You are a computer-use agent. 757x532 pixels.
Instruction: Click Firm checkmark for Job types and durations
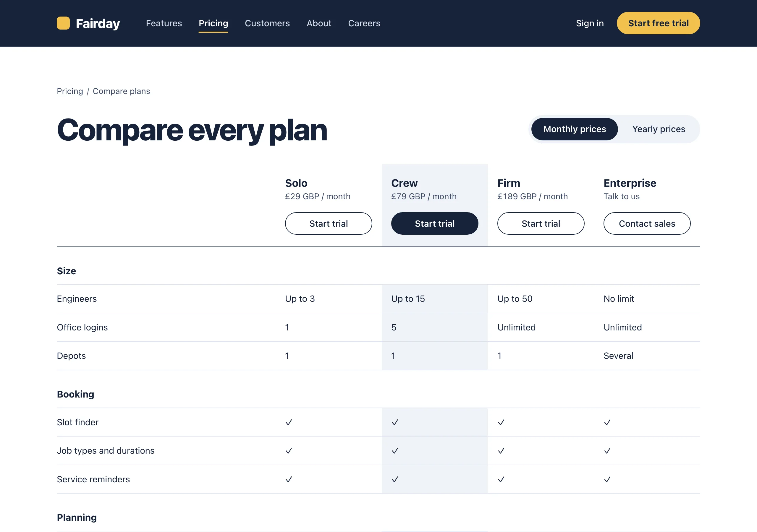(501, 451)
